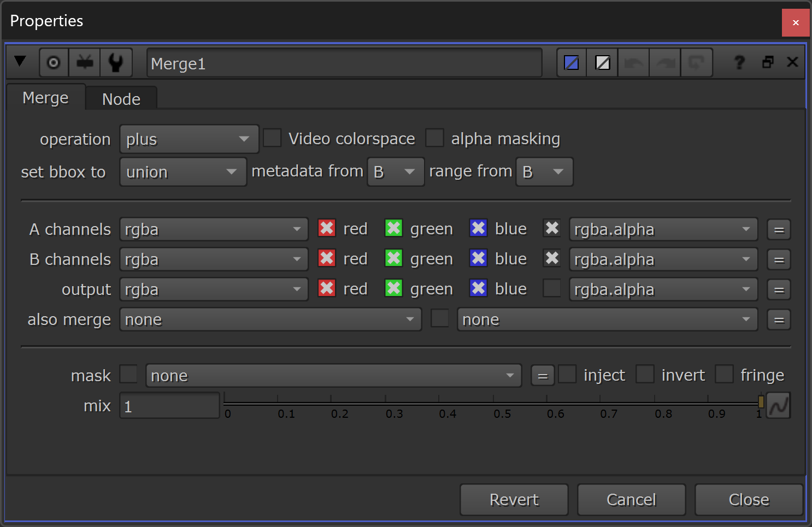This screenshot has height=527, width=812.
Task: Float the panel with the window icon
Action: click(x=768, y=62)
